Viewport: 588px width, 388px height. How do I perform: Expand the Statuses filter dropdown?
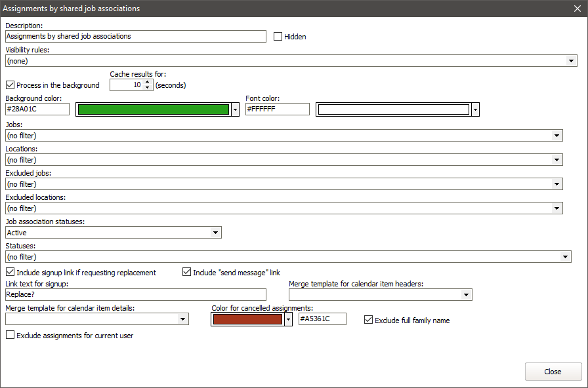565,257
